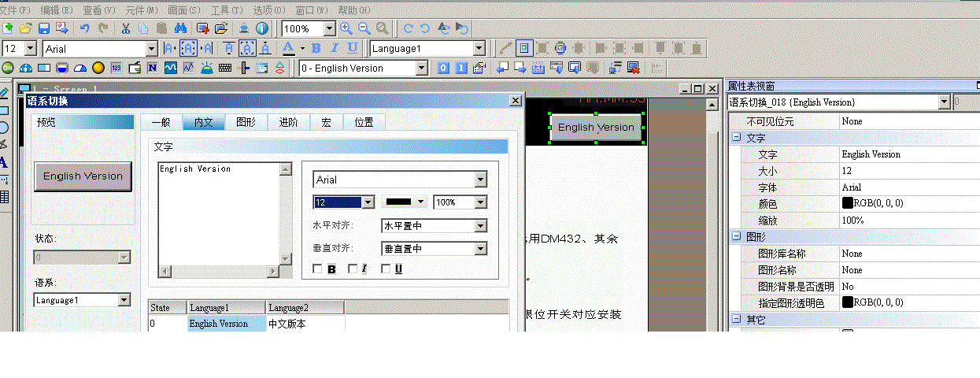Click the Undo arrow icon
This screenshot has height=378, width=980.
(84, 28)
